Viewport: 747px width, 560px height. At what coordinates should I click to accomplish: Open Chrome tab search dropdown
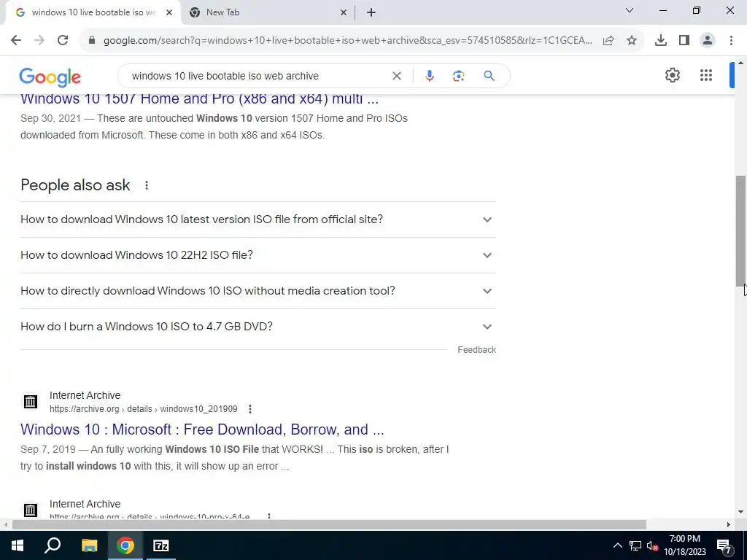point(630,10)
